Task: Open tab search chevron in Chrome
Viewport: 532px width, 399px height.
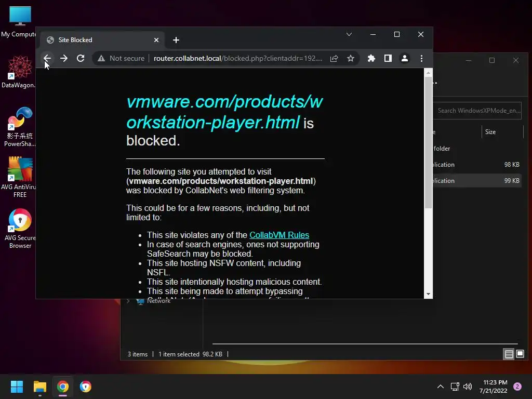Action: (349, 34)
